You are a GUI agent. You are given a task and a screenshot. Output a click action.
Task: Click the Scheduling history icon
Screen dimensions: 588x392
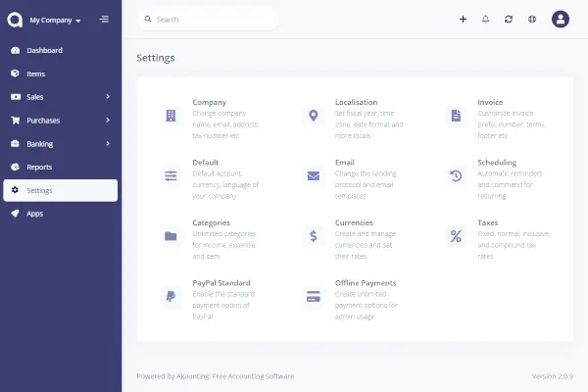click(456, 175)
